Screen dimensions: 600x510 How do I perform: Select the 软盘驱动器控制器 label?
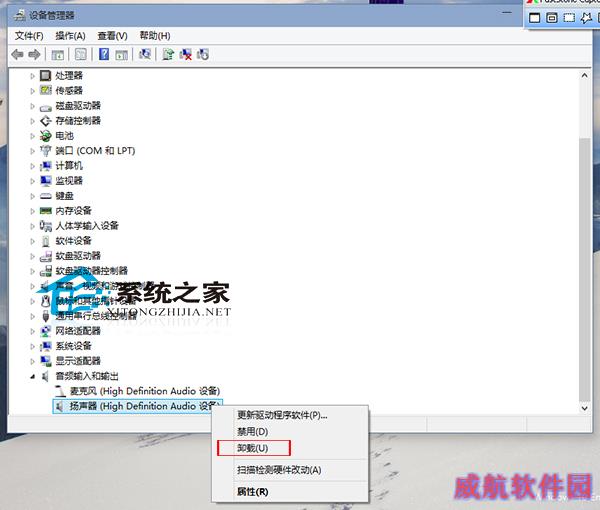(91, 271)
